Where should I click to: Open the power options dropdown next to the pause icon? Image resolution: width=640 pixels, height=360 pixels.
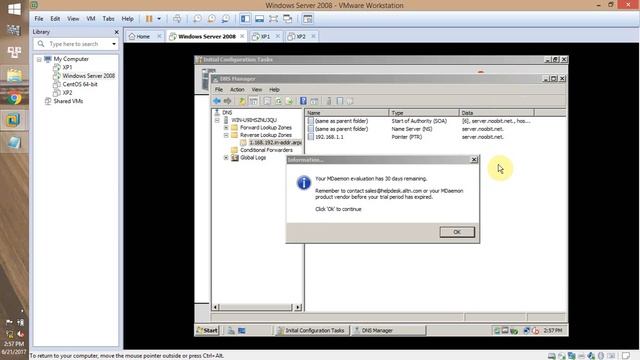coord(159,19)
